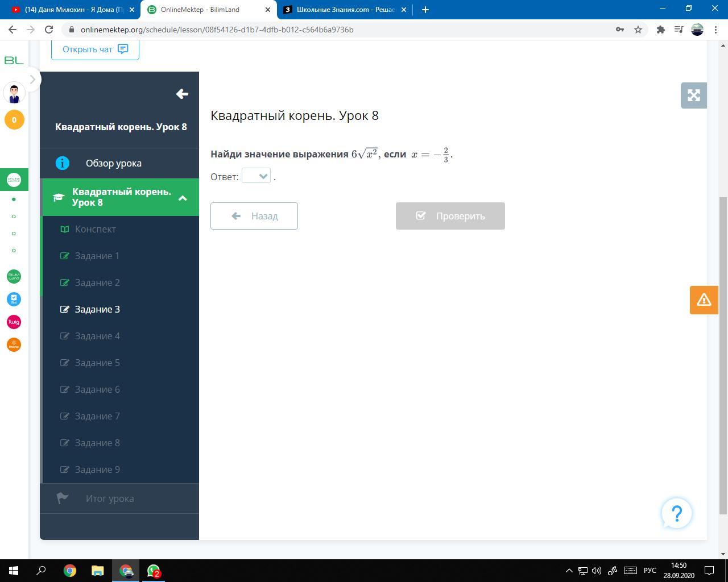
Task: Click the BL logo at top left
Action: tap(14, 60)
